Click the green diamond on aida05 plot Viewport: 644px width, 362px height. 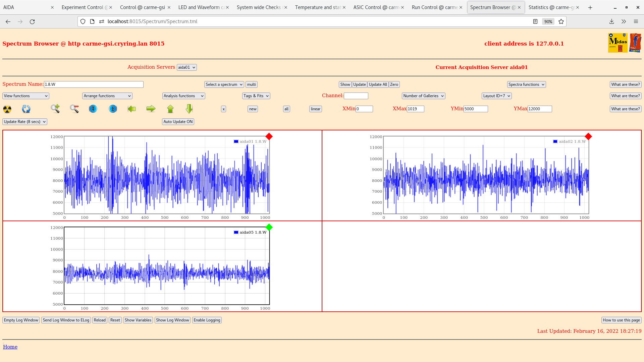pyautogui.click(x=269, y=228)
